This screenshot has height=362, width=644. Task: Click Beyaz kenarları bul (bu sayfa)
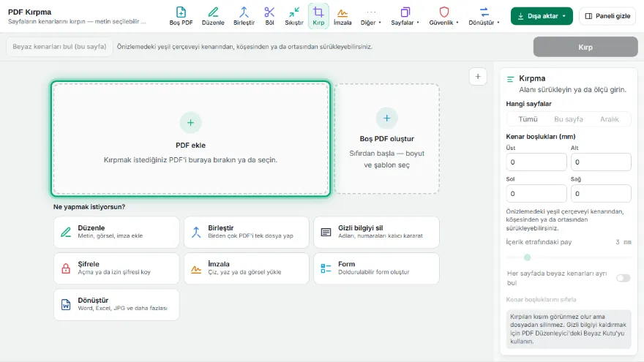[59, 47]
